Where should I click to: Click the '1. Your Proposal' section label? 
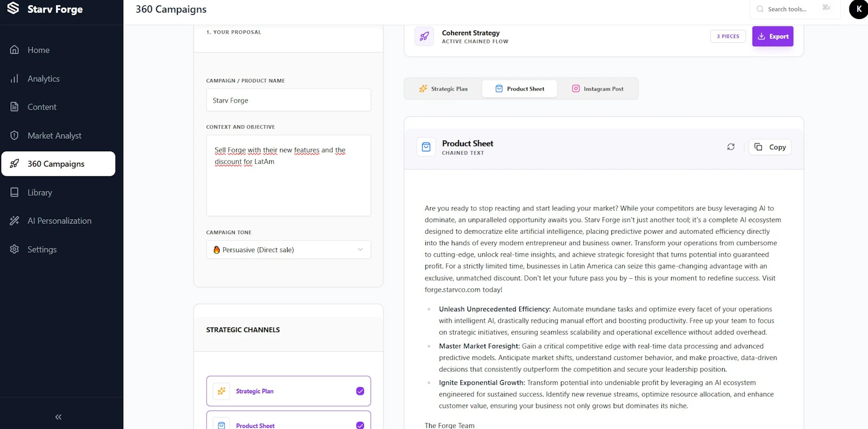(x=234, y=33)
